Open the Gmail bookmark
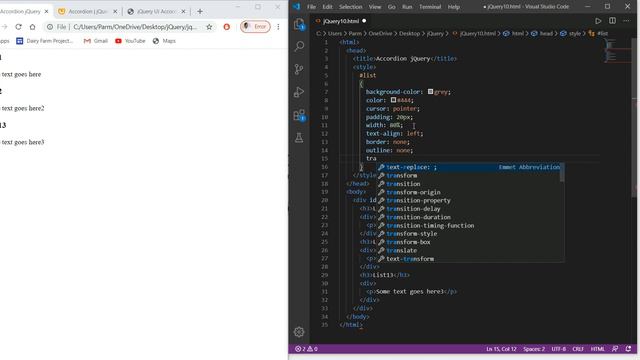Viewport: 640px width, 360px height. [x=96, y=41]
